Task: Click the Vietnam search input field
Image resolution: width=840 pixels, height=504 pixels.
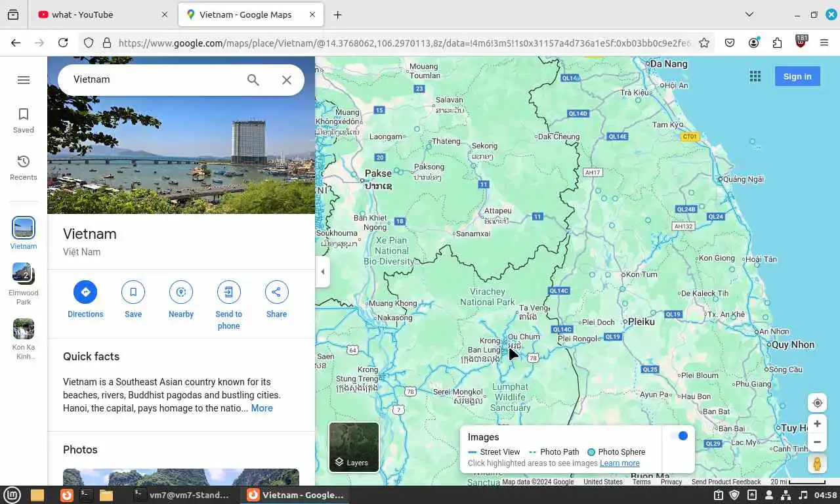Action: pyautogui.click(x=154, y=79)
